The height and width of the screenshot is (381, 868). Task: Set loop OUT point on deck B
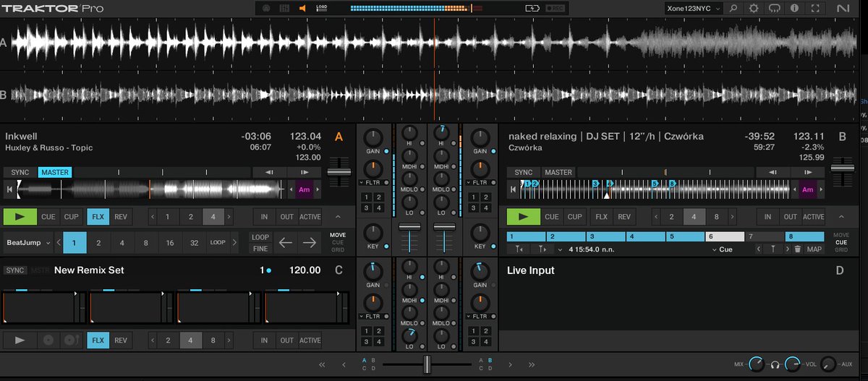coord(791,216)
